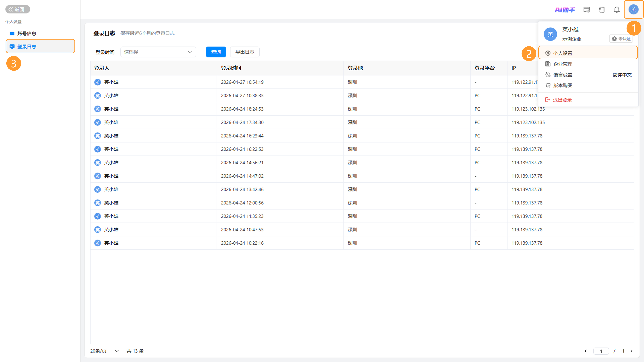Open 登录日志 in the sidebar
Image resolution: width=644 pixels, height=362 pixels.
click(40, 46)
